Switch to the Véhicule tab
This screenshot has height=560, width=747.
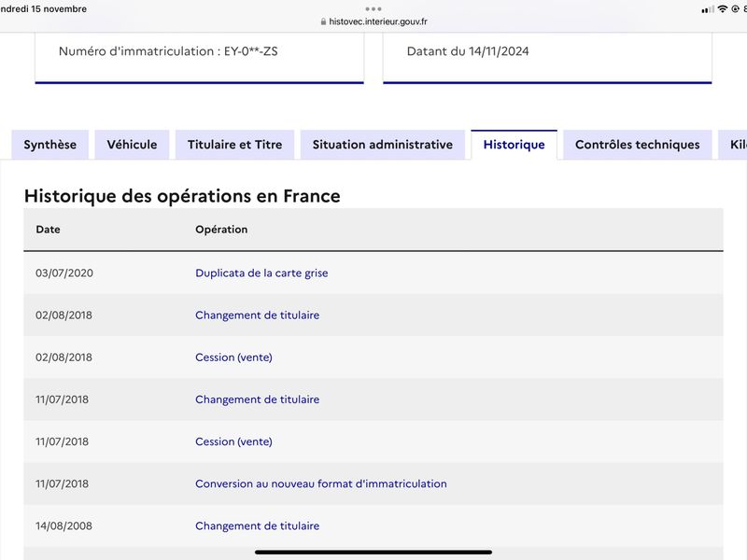[x=132, y=145]
